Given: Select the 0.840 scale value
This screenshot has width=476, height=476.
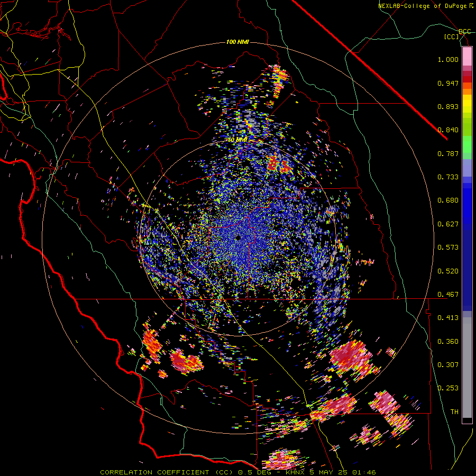Looking at the screenshot, I should pos(448,130).
